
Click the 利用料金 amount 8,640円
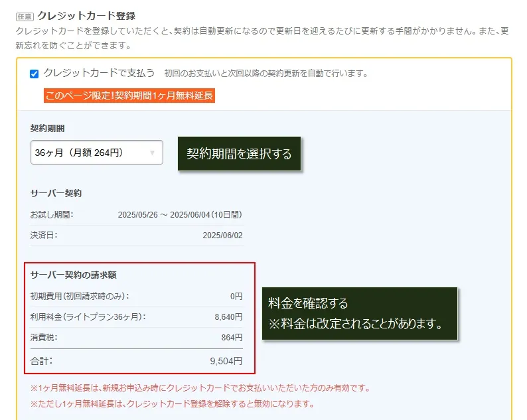pyautogui.click(x=228, y=316)
